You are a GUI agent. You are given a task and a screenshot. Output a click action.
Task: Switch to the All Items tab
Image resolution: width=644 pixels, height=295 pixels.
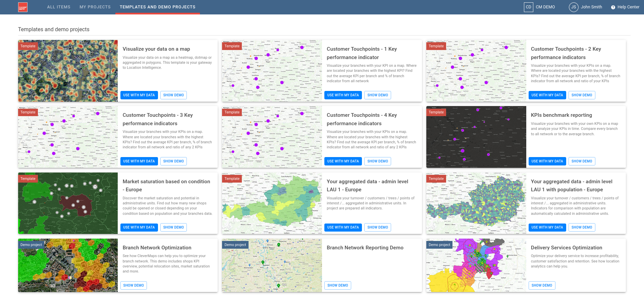pyautogui.click(x=59, y=7)
